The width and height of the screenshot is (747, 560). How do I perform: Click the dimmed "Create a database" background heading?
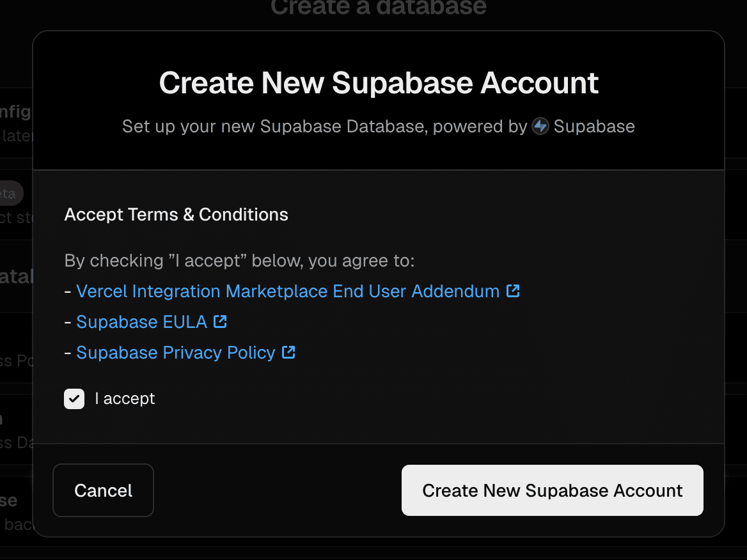[379, 8]
